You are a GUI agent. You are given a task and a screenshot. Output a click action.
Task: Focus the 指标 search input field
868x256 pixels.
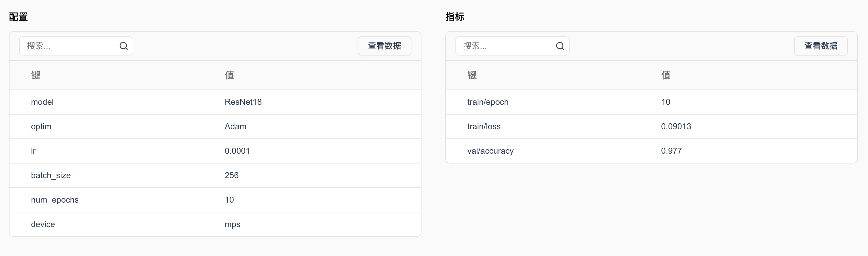tap(512, 46)
